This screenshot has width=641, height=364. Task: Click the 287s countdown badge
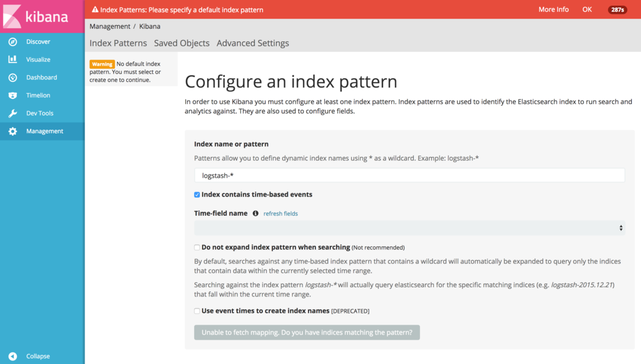(617, 10)
